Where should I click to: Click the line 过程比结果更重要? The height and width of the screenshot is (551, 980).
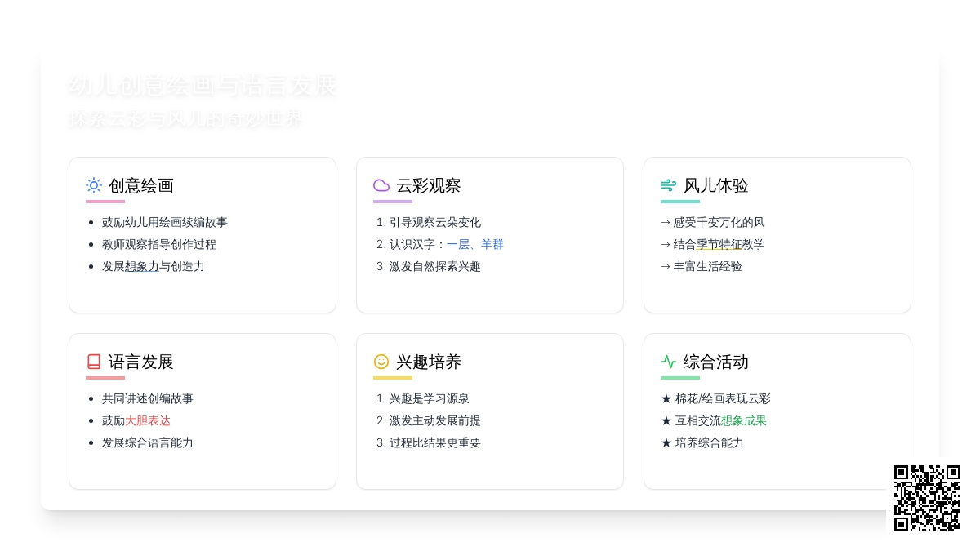tap(435, 442)
